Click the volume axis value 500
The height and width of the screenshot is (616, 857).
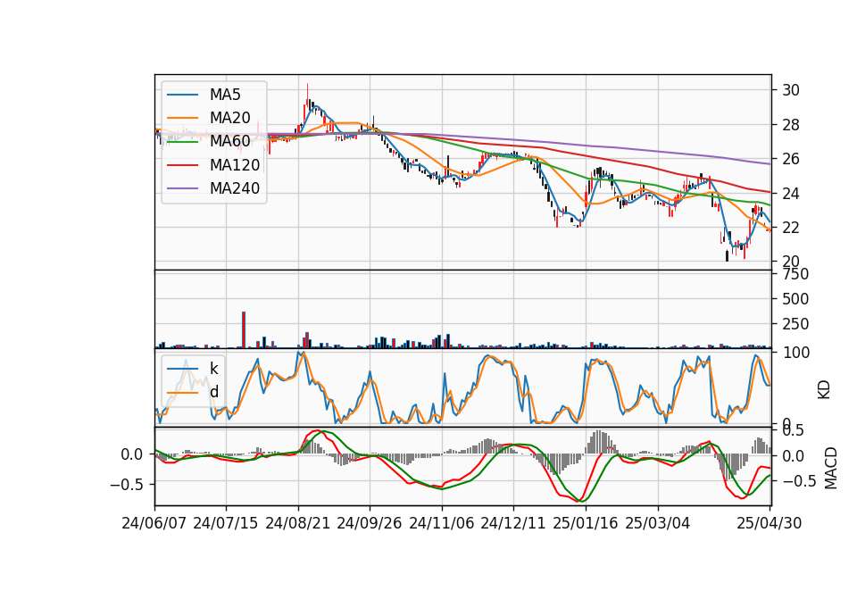coord(795,299)
